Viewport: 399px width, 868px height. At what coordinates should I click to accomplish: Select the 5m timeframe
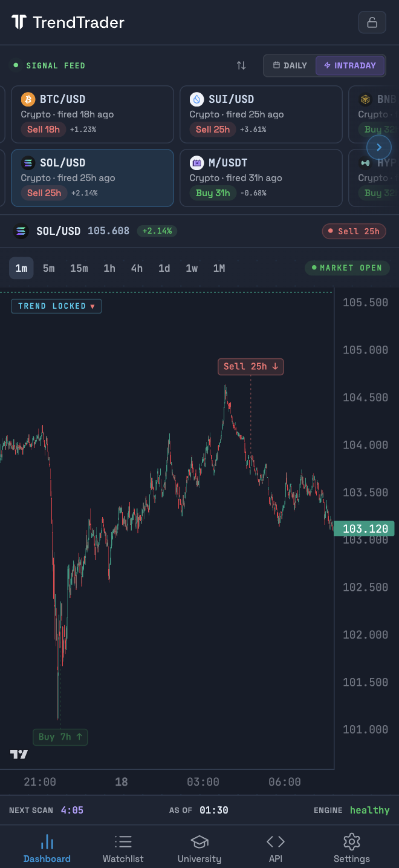click(49, 268)
